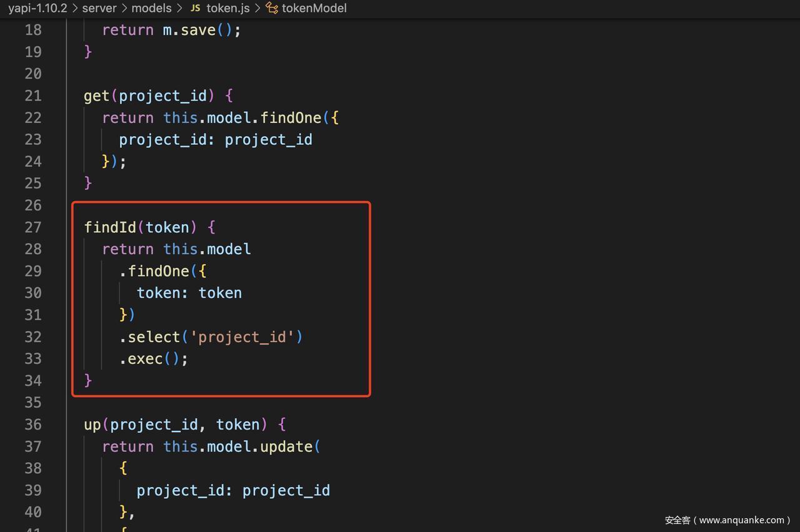The image size is (800, 532).
Task: Click the code 'return m.save();'
Action: 171,30
